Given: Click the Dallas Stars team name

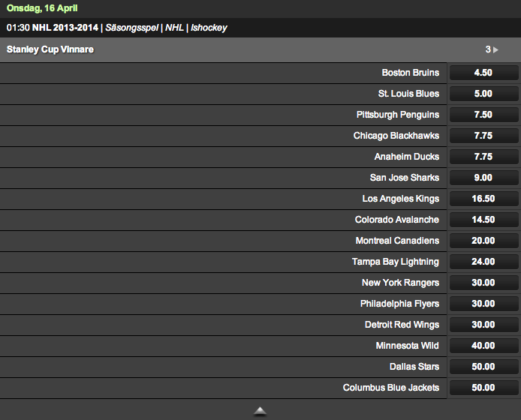Looking at the screenshot, I should [x=414, y=367].
